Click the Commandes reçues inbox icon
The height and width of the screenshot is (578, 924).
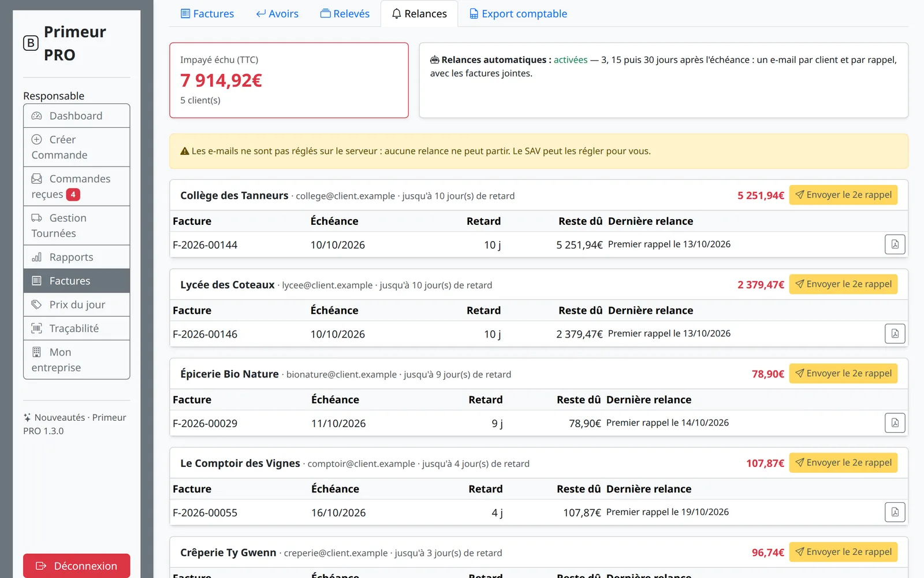[37, 179]
